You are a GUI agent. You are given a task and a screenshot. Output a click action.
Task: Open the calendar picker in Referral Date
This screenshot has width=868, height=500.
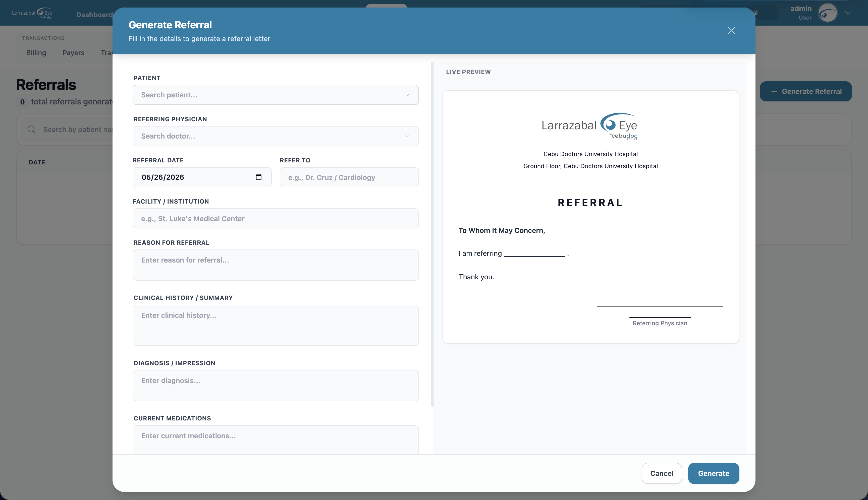click(258, 177)
